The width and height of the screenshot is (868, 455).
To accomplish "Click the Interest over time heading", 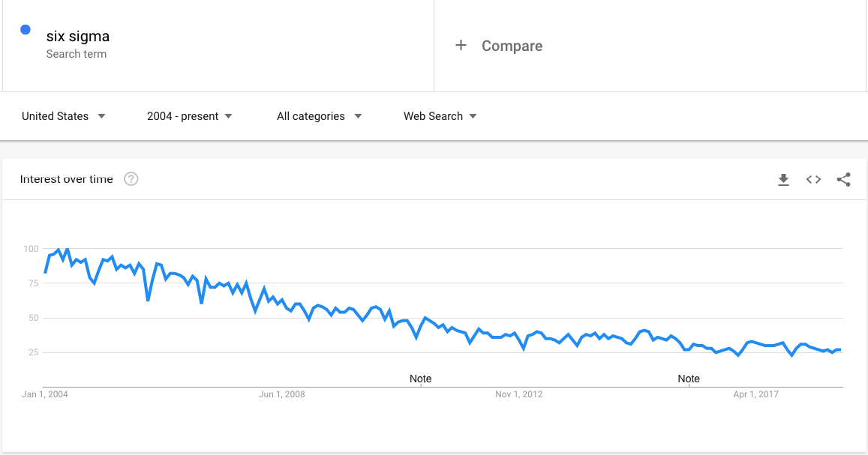I will pyautogui.click(x=67, y=179).
